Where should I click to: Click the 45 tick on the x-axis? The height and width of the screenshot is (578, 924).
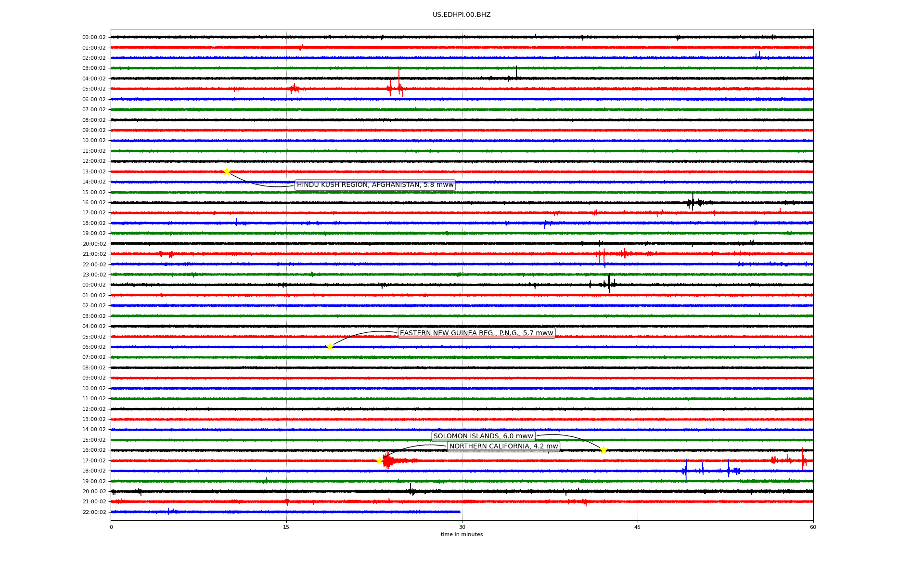click(x=638, y=527)
